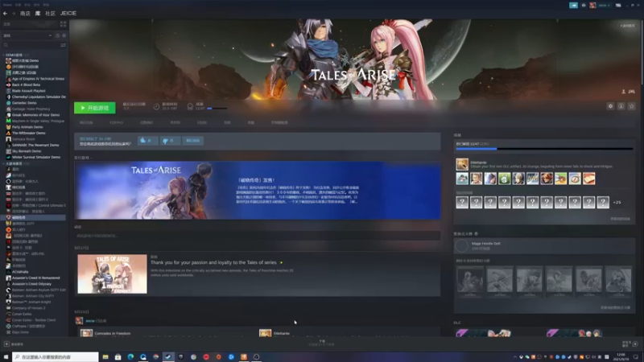This screenshot has height=362, width=644.
Task: Open the first game page tab
Action: [86, 123]
